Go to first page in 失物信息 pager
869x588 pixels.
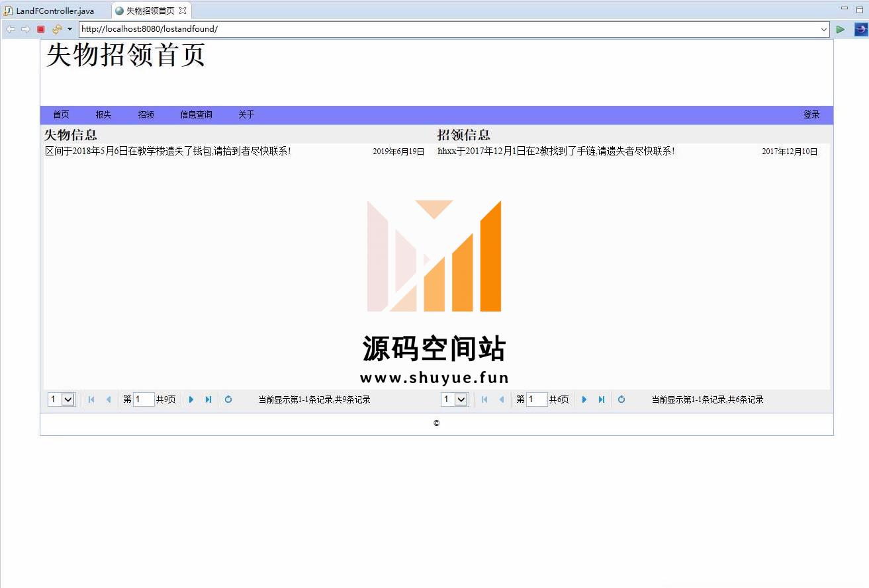[91, 399]
